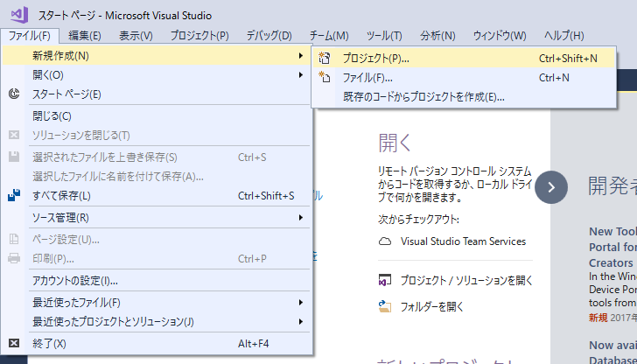The height and width of the screenshot is (364, 637).
Task: Select 既存のコードからプロジェクトを作成(E)...
Action: (464, 96)
